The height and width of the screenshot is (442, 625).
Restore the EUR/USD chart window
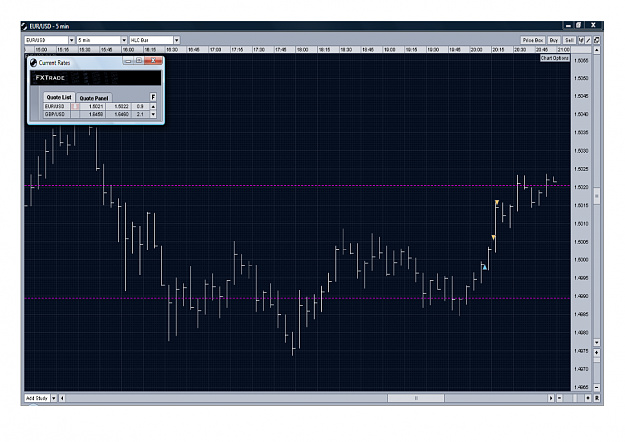[578, 26]
